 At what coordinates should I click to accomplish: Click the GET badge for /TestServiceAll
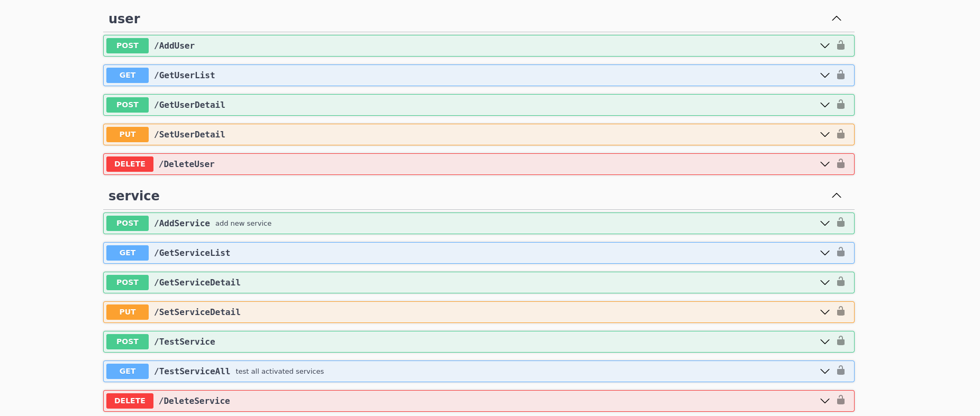pos(128,372)
